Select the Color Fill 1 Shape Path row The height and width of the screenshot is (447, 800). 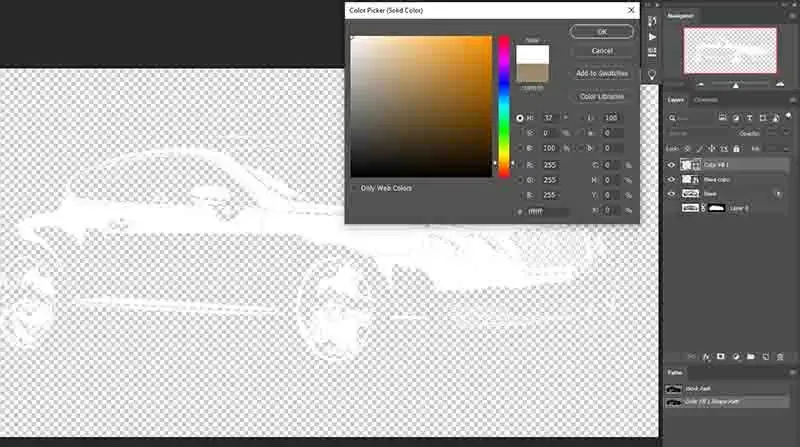coord(727,402)
